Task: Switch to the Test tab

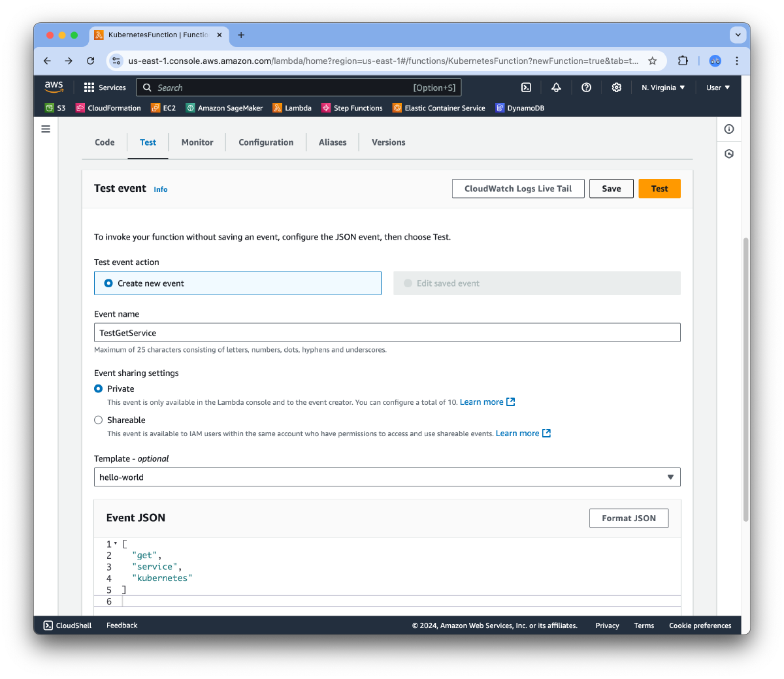Action: point(148,142)
